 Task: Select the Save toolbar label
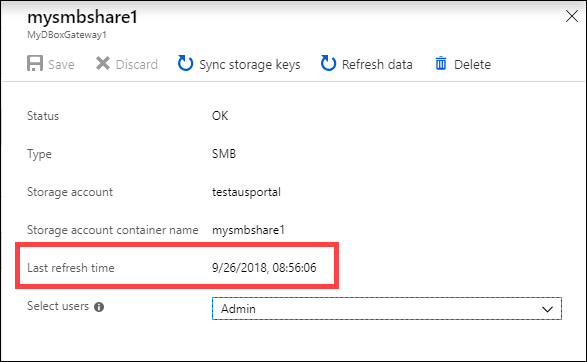click(x=61, y=64)
